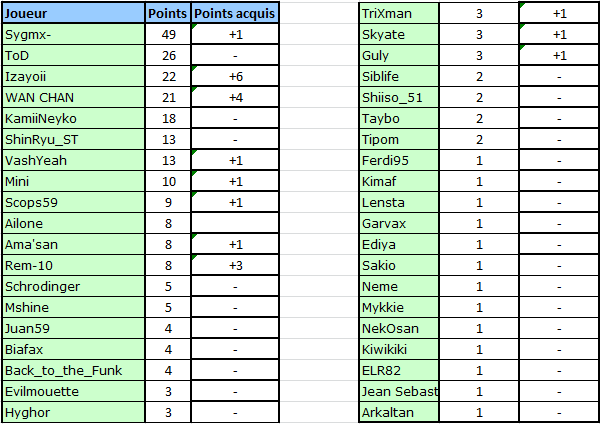Click the Points column header
The image size is (600, 424).
(x=168, y=13)
